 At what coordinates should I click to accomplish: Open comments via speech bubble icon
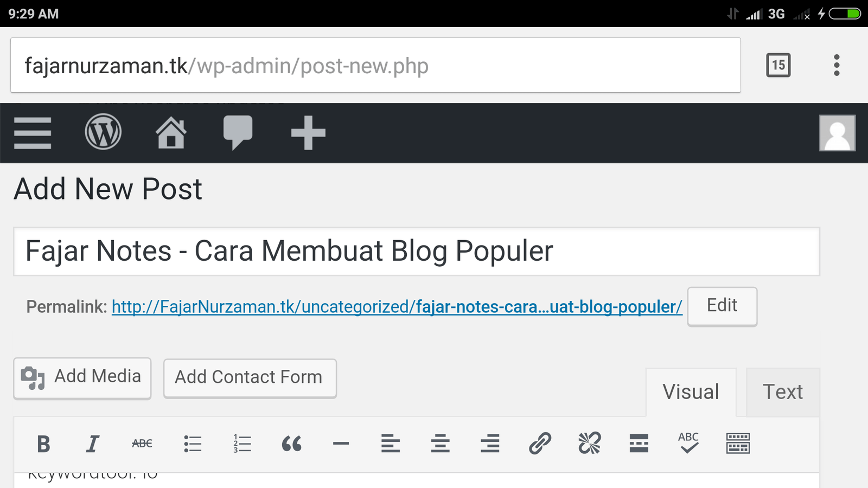tap(238, 132)
